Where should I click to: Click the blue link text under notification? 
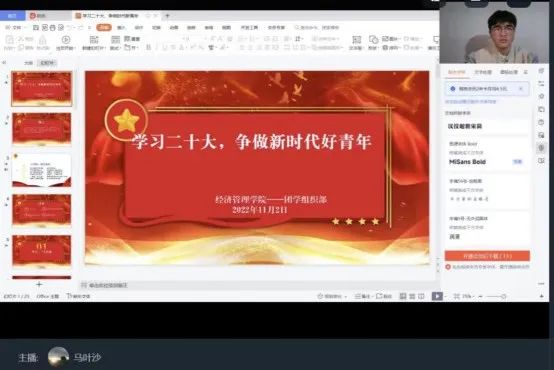coord(470,102)
